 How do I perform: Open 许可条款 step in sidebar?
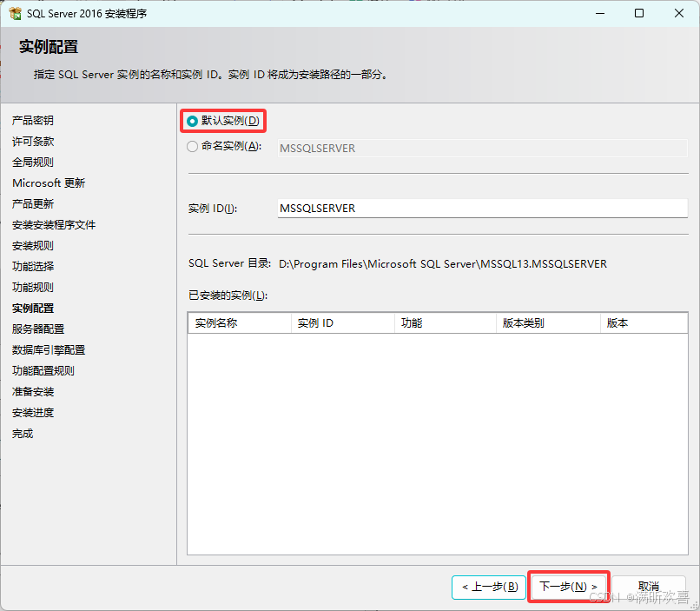pyautogui.click(x=33, y=142)
